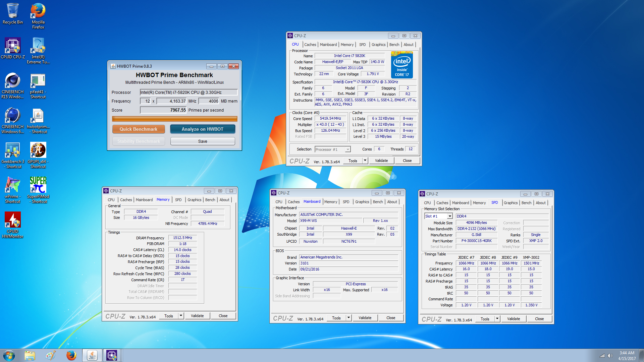The height and width of the screenshot is (362, 644).
Task: Switch to Java HWBOT Prime taskbar item
Action: [x=92, y=355]
